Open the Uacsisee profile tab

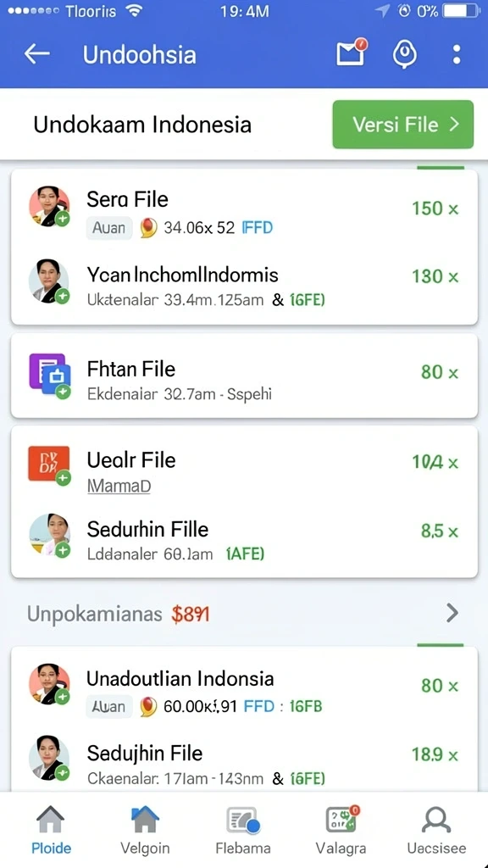(x=436, y=831)
